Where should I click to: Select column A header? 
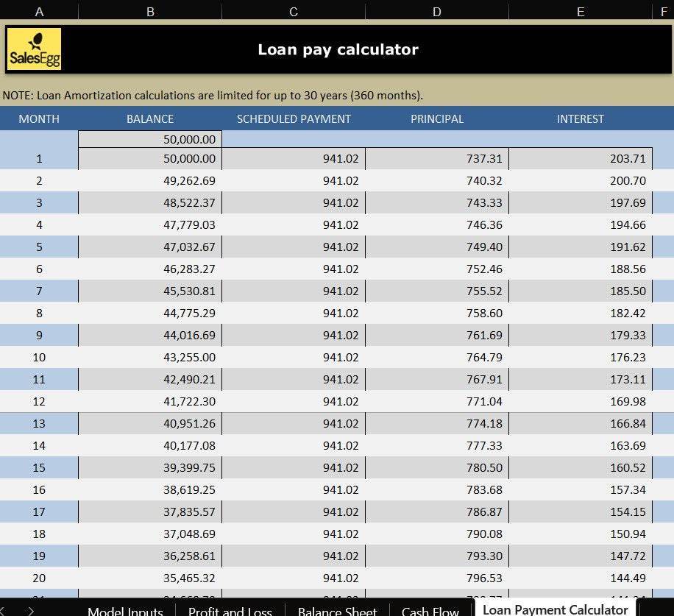tap(39, 11)
